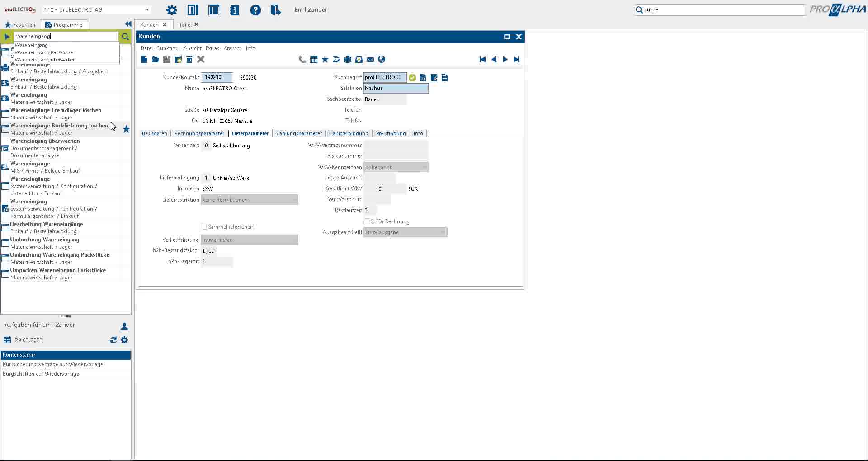The height and width of the screenshot is (461, 868).
Task: Click the star on Wareneingänge Rücklieferung löschen row
Action: click(126, 129)
